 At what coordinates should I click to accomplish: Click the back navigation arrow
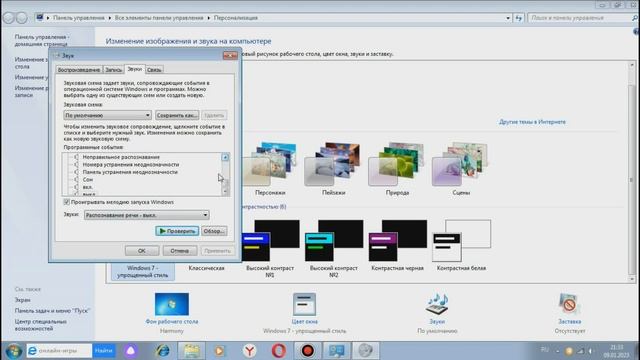9,18
